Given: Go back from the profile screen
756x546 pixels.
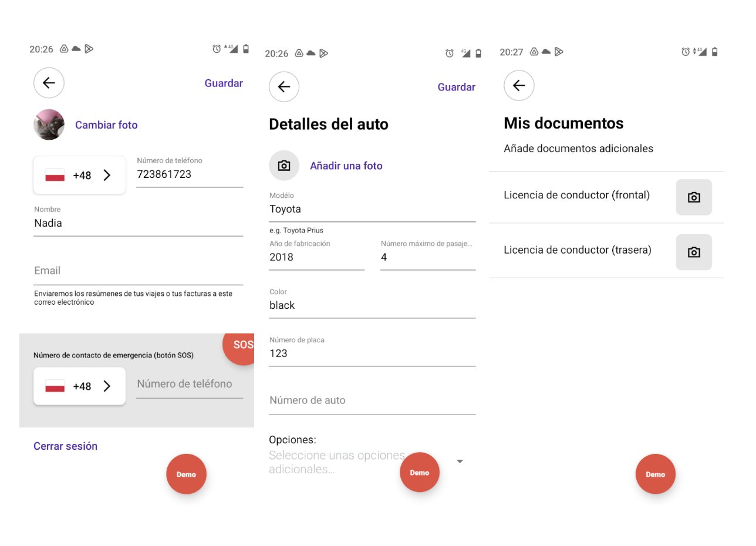Looking at the screenshot, I should coord(49,83).
